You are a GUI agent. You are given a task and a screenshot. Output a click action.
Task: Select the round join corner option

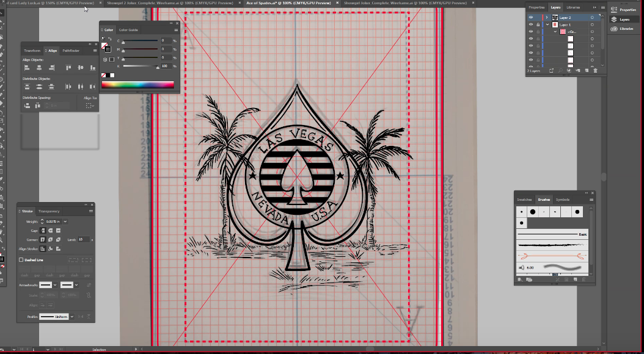pos(51,239)
